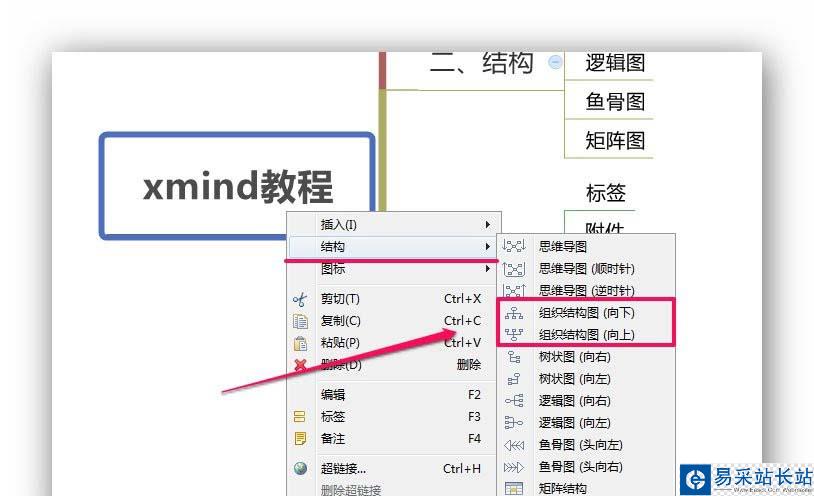
Task: Click the red X delete icon
Action: pyautogui.click(x=300, y=365)
